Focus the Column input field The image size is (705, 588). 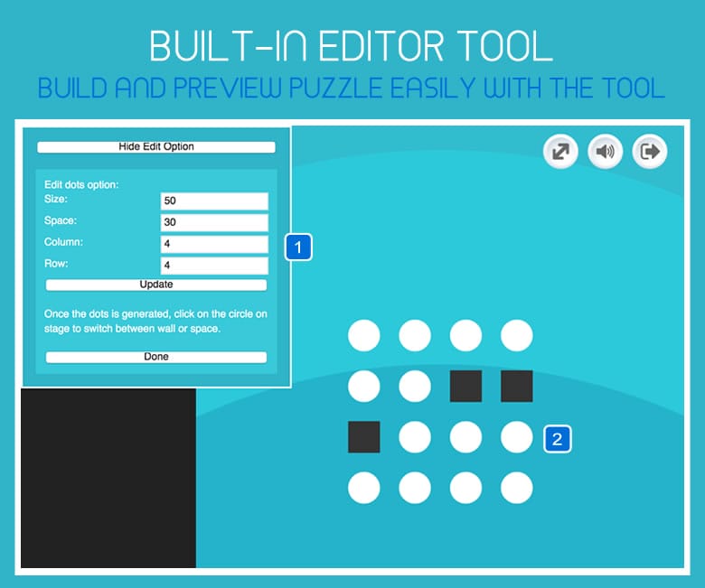coord(214,244)
